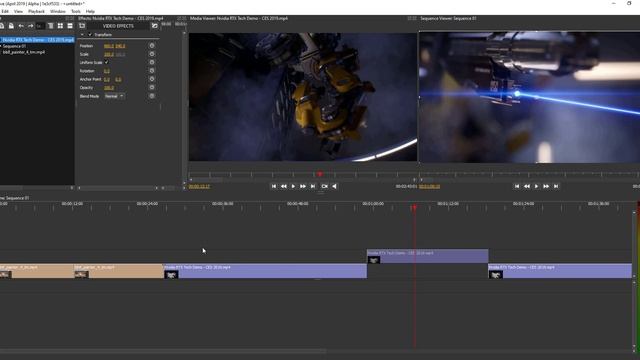The height and width of the screenshot is (360, 640).
Task: Open the Blend Mode dropdown
Action: pyautogui.click(x=114, y=96)
